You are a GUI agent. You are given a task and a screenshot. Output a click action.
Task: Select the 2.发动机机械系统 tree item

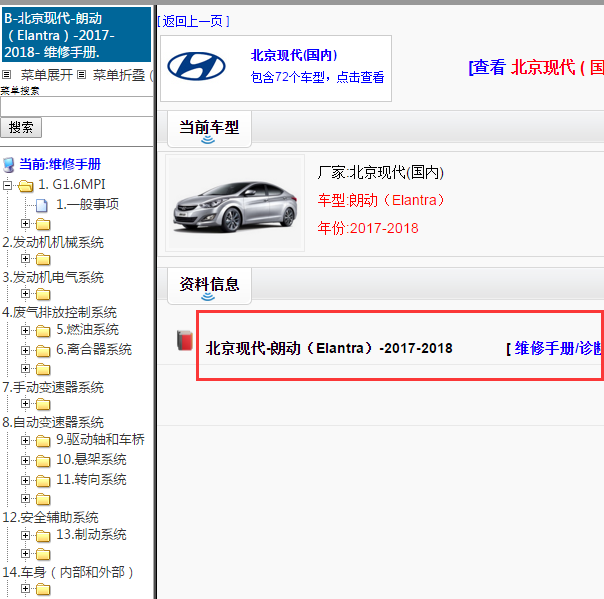click(53, 242)
